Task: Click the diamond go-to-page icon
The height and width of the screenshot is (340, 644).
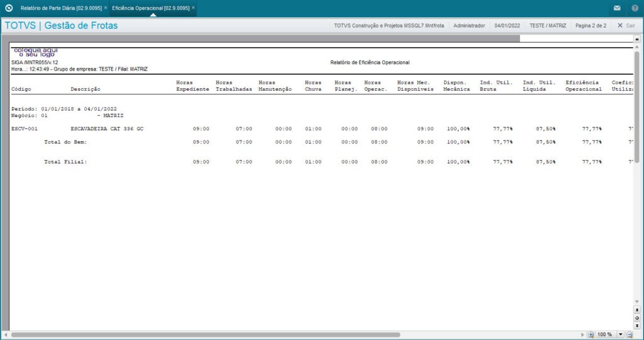Action: pos(637,318)
